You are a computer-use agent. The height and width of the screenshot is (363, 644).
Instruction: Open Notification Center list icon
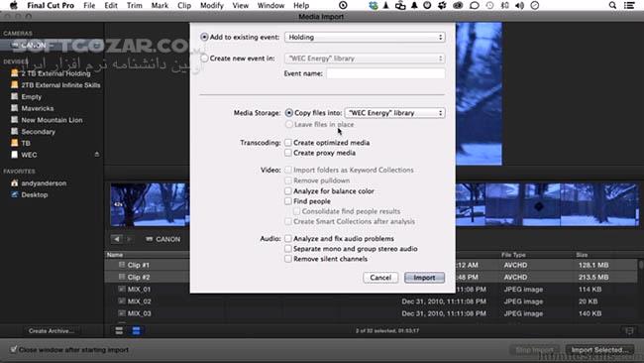[x=629, y=5]
